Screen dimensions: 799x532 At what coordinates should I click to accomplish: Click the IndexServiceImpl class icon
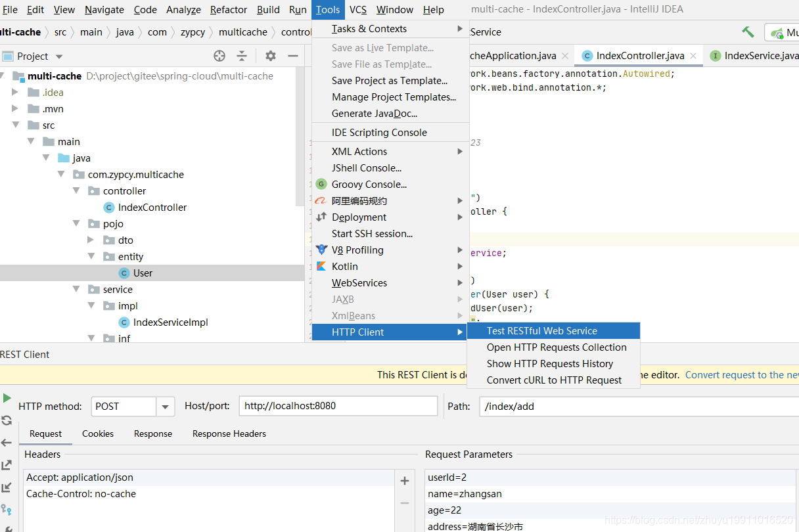[x=124, y=322]
